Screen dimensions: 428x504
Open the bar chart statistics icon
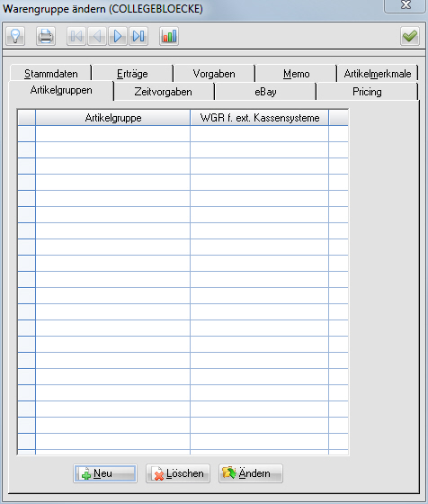pyautogui.click(x=169, y=36)
